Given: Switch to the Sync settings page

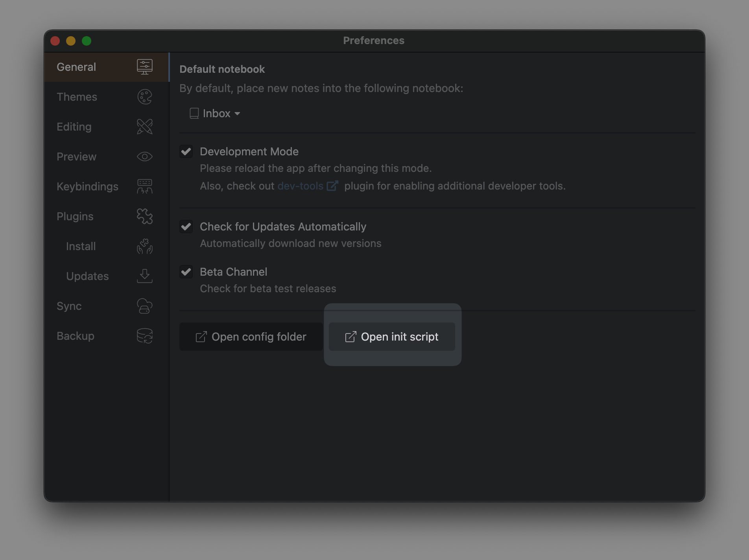Looking at the screenshot, I should pyautogui.click(x=69, y=306).
